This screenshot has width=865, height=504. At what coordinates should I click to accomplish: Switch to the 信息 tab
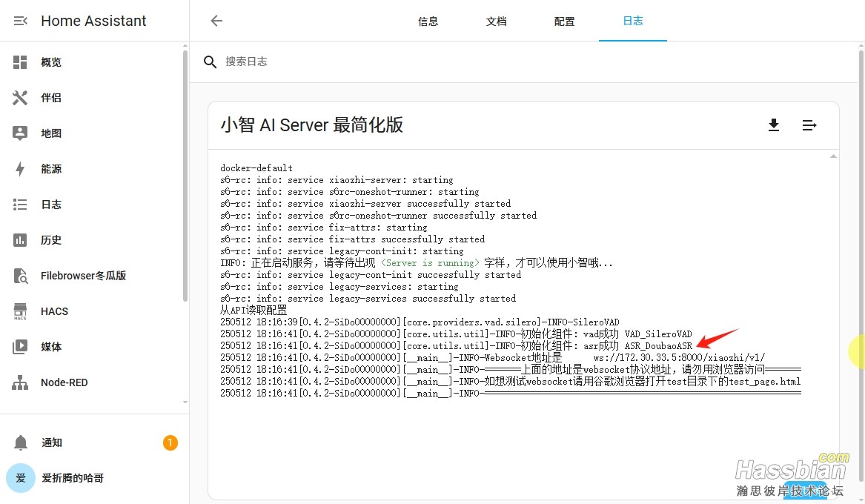pyautogui.click(x=428, y=21)
